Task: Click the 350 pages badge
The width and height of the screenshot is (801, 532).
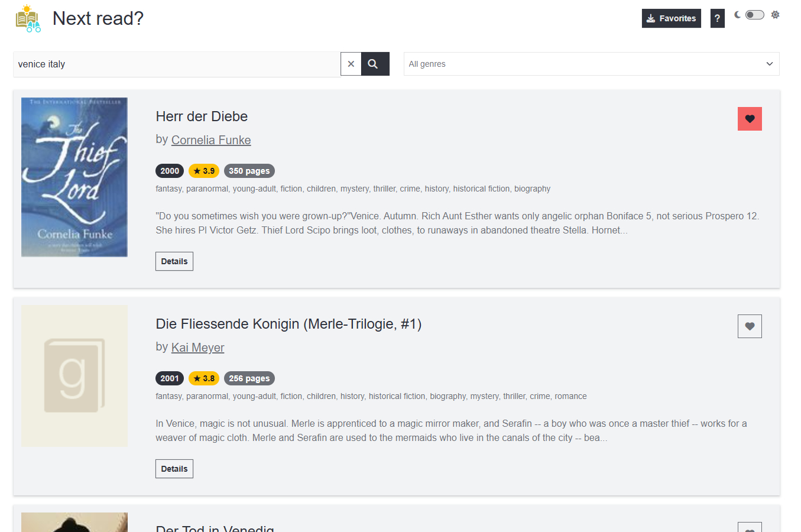Action: (249, 171)
